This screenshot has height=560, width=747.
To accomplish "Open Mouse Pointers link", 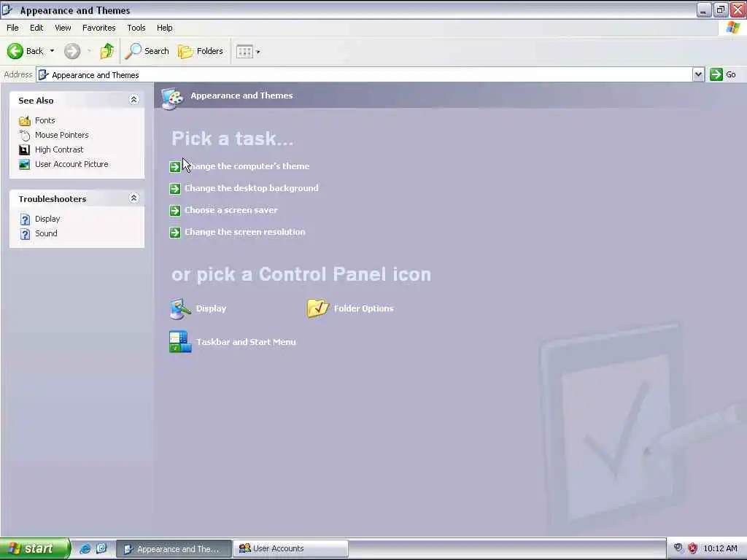I will [61, 135].
